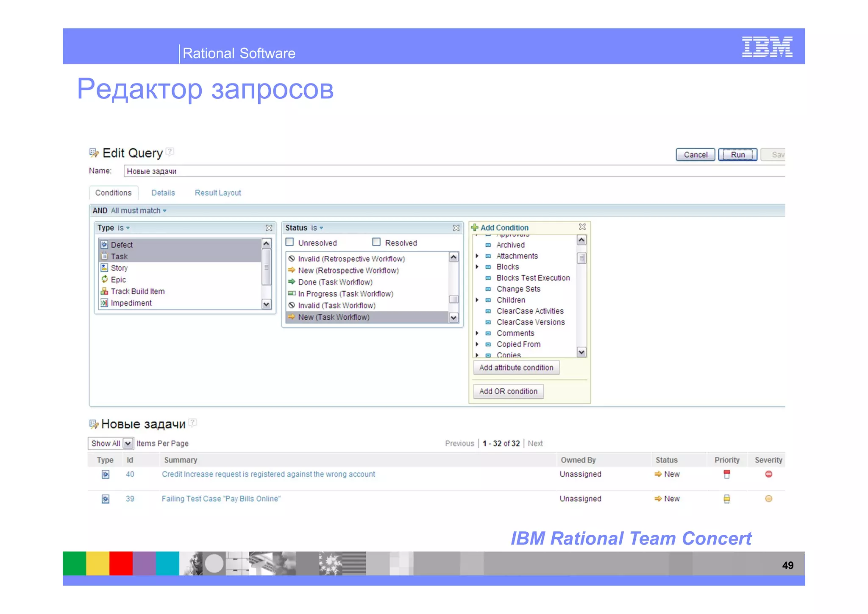The width and height of the screenshot is (868, 614).
Task: Click New (Retrospective Workflow) arrow icon
Action: click(x=292, y=270)
